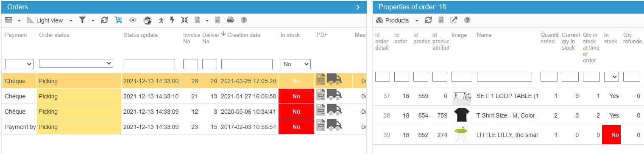
Task: Refresh the Orders grid
Action: point(104,20)
